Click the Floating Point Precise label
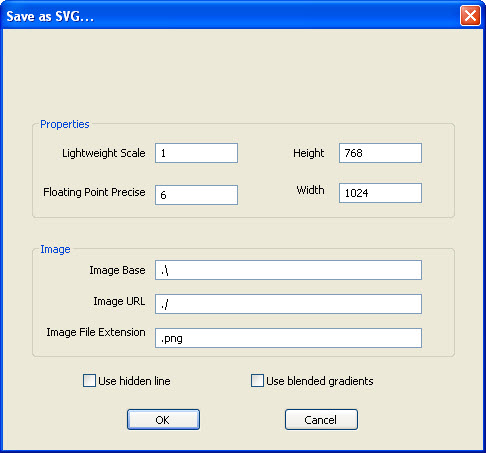Image resolution: width=486 pixels, height=453 pixels. (x=94, y=192)
